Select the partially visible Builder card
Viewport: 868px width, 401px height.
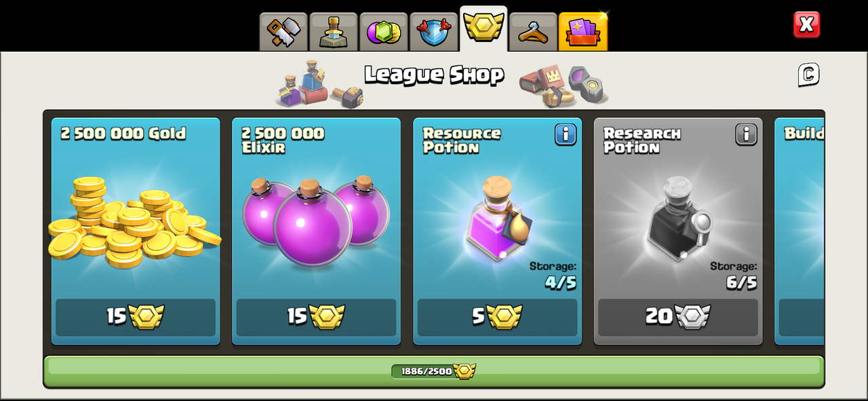click(800, 231)
